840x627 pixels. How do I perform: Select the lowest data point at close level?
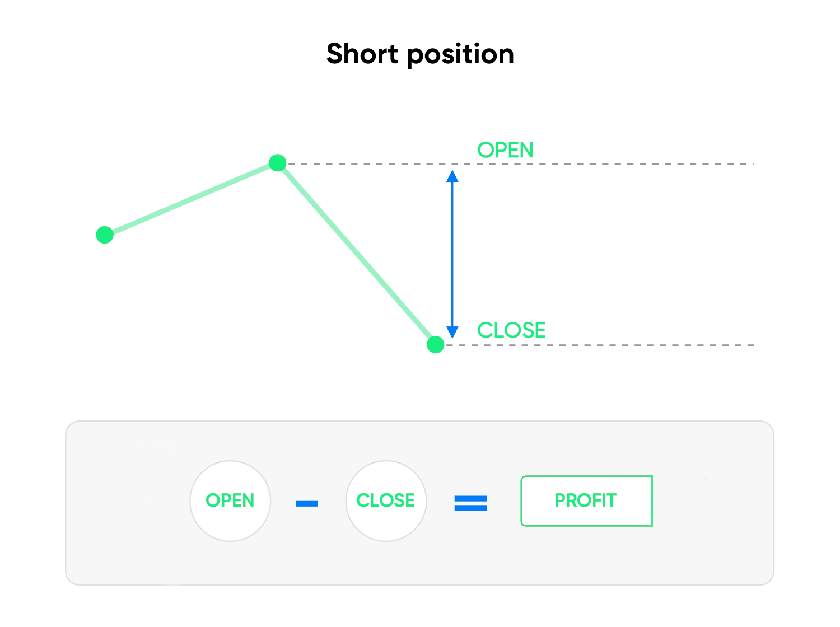(x=435, y=344)
